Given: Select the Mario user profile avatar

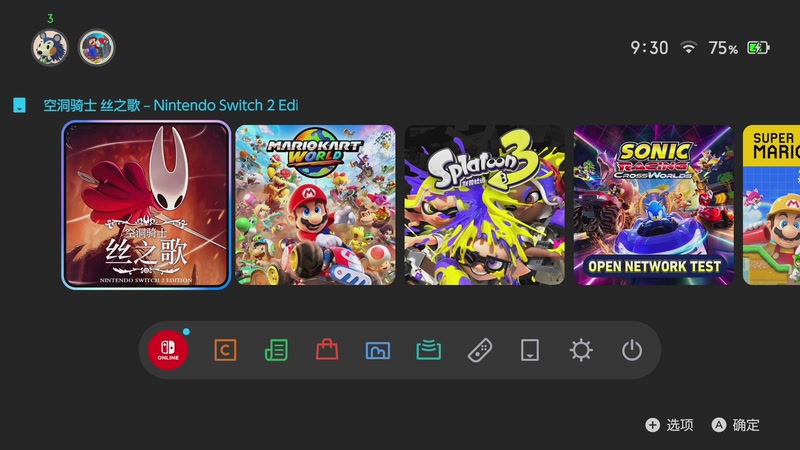Looking at the screenshot, I should tap(96, 47).
